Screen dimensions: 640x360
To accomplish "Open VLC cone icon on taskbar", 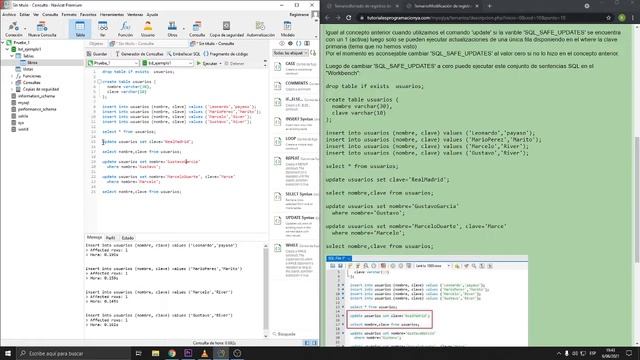I will point(204,353).
